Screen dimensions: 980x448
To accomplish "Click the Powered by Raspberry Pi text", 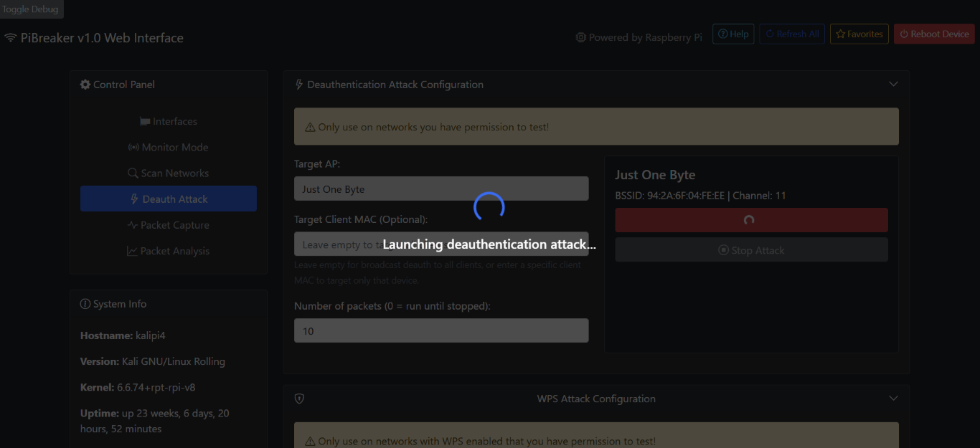I will [x=646, y=37].
